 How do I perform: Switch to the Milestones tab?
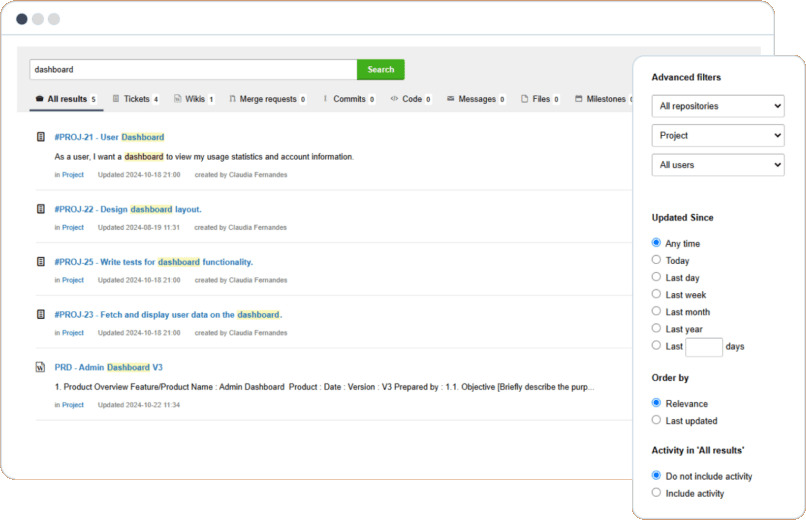coord(604,99)
